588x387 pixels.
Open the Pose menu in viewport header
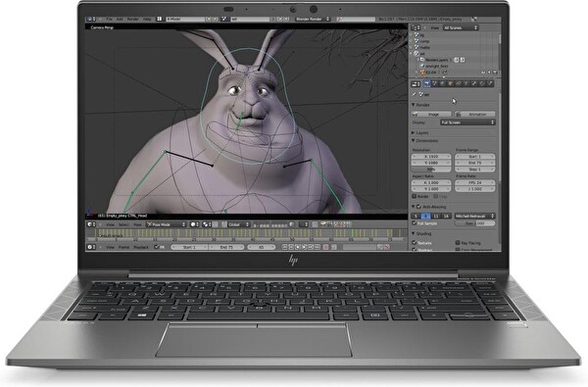[x=137, y=224]
